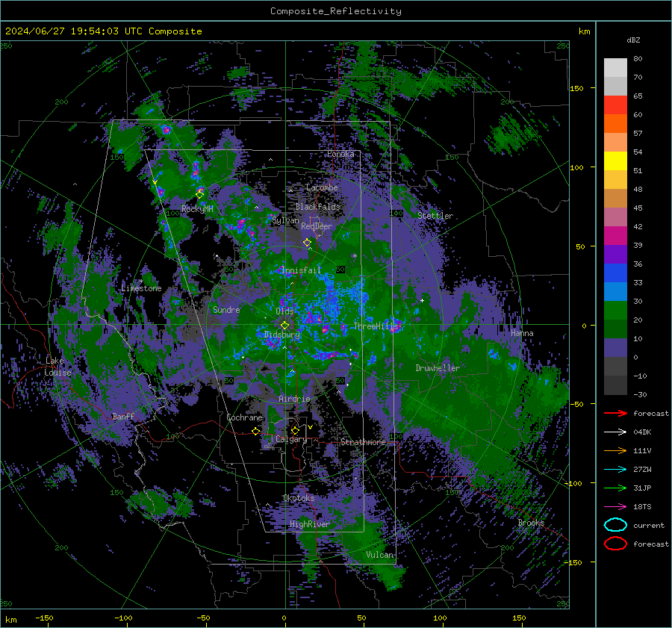
Task: Click the yellow diamond marker under Cochrane
Action: 256,431
